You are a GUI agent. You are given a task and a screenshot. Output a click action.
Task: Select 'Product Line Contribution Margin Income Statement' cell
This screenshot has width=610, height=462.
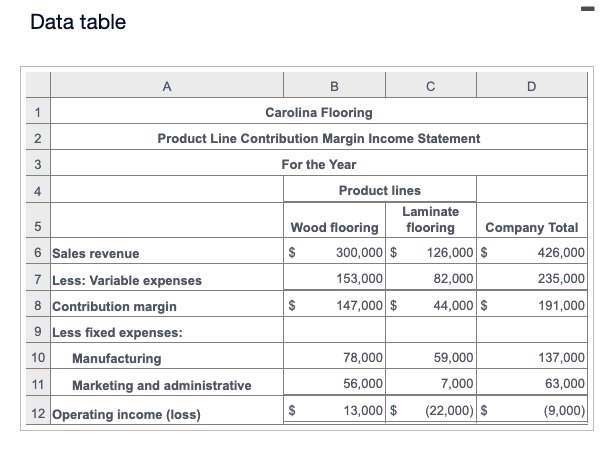[x=319, y=138]
